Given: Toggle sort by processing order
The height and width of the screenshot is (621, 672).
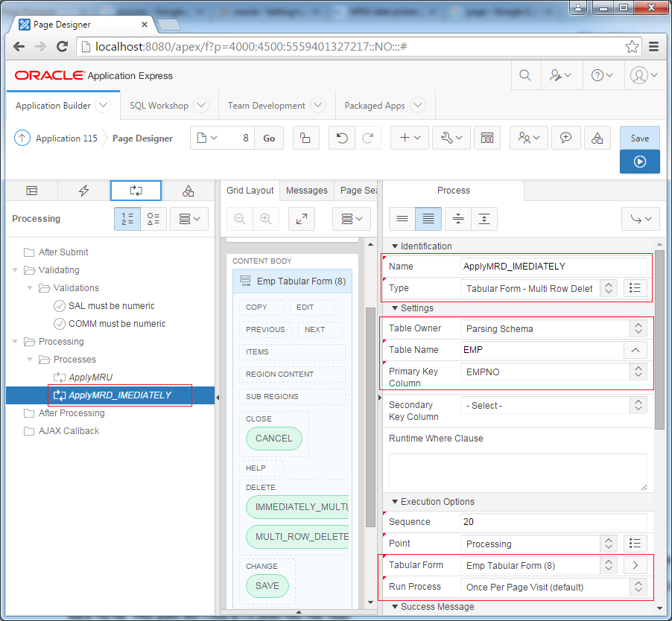Looking at the screenshot, I should [127, 219].
